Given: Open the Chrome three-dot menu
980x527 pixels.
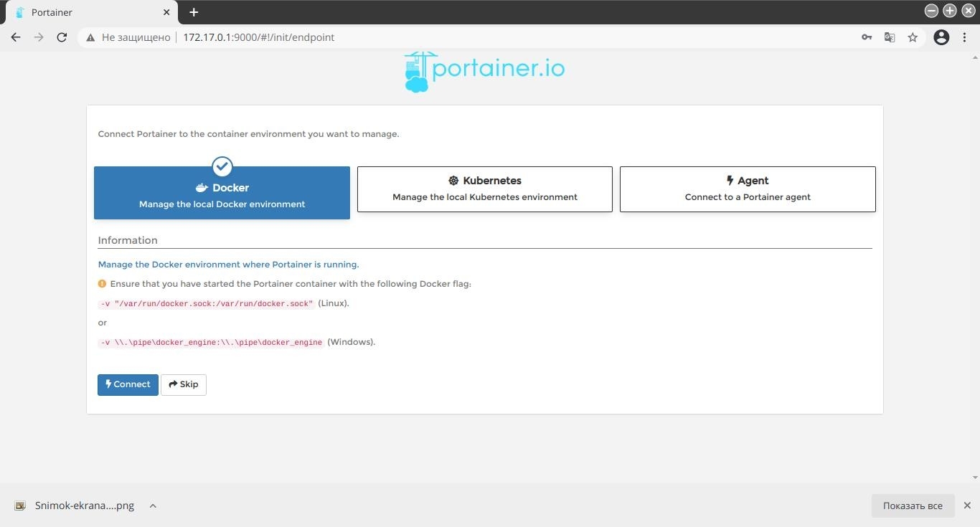Looking at the screenshot, I should tap(966, 37).
